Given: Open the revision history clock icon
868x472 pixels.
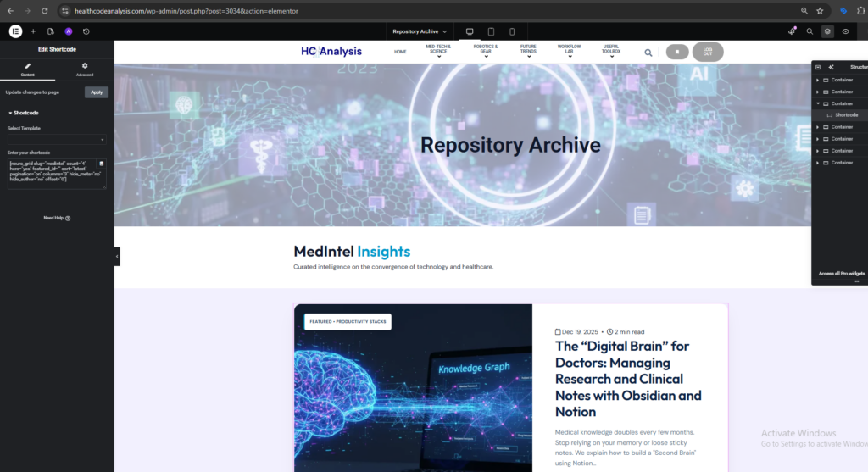Looking at the screenshot, I should [x=86, y=31].
